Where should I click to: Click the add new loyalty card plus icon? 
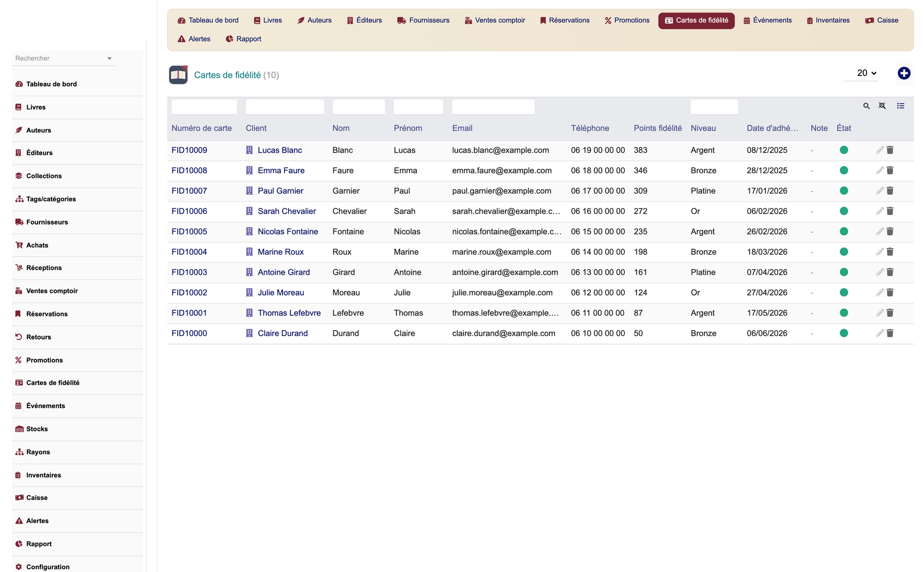(x=904, y=73)
